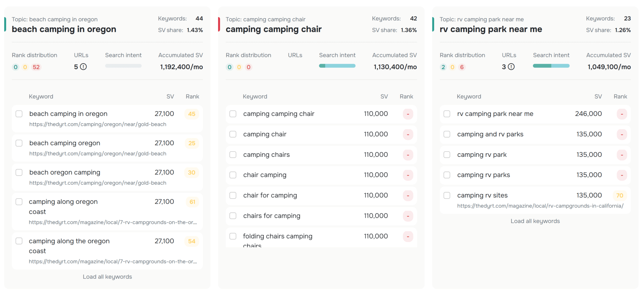Open gold-beach URL under beach oregon camping

pos(98,183)
